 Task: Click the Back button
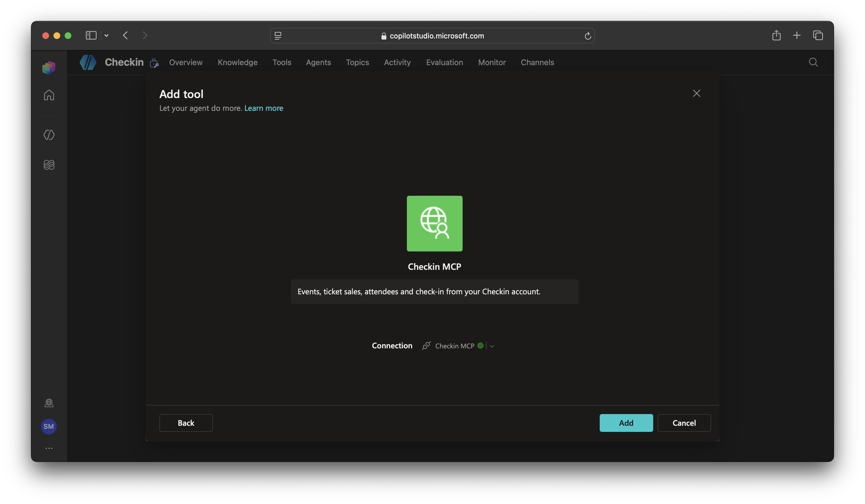[x=186, y=423]
